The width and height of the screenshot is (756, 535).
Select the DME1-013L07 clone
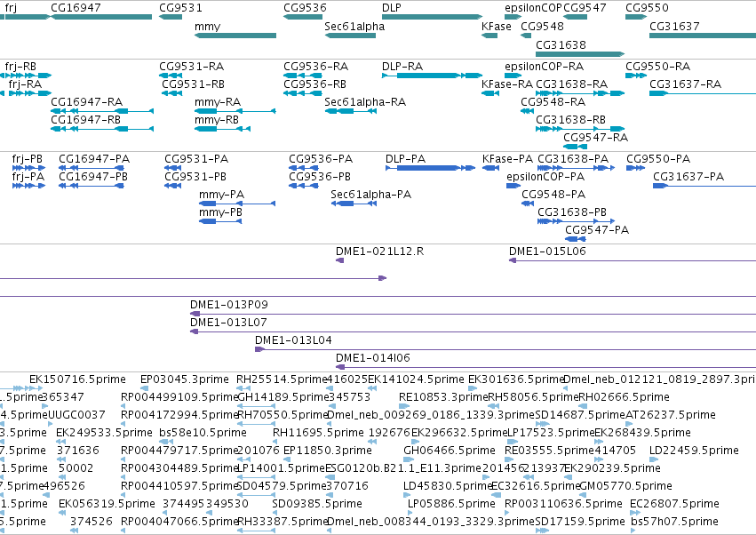pyautogui.click(x=473, y=331)
